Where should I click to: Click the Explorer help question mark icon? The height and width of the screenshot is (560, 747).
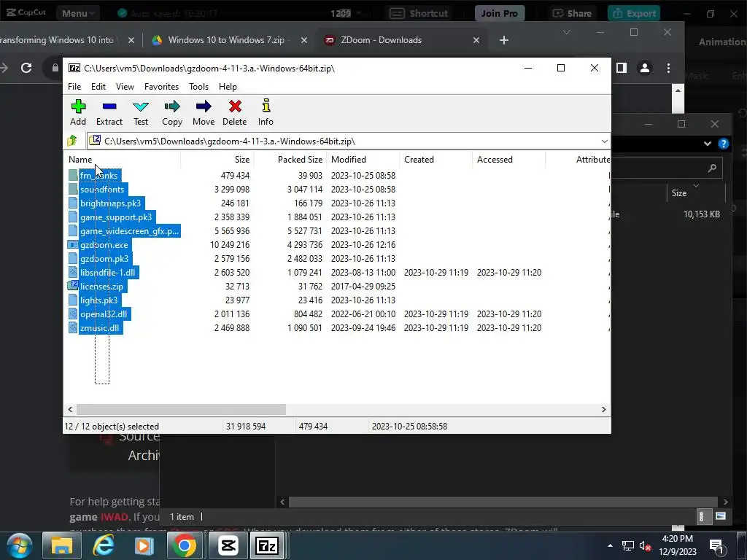723,144
